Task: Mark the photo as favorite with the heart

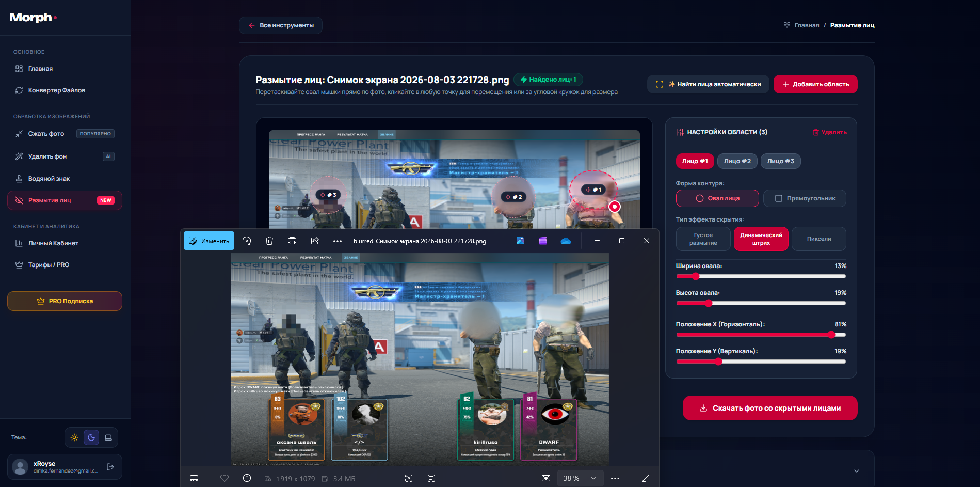Action: click(224, 478)
